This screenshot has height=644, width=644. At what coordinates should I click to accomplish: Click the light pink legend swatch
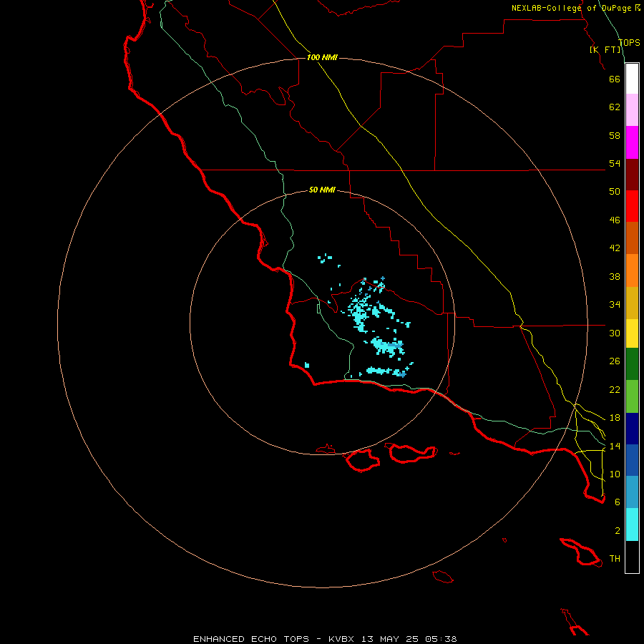coord(632,110)
